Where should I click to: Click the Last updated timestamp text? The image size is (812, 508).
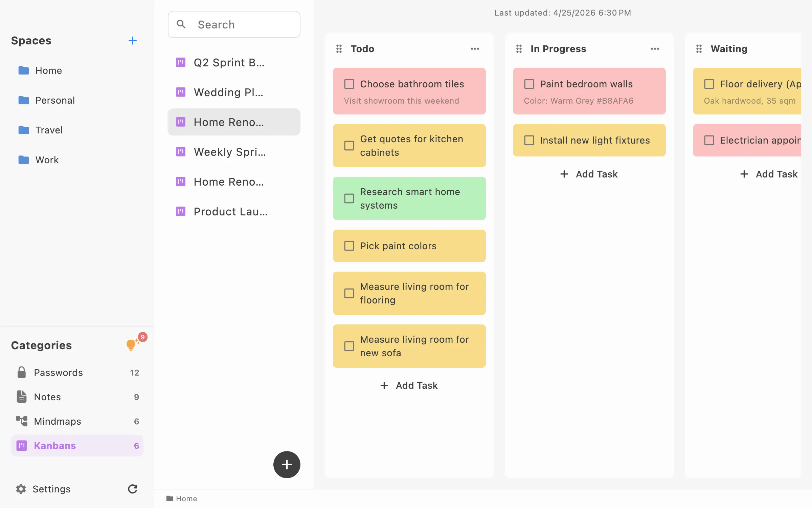pos(563,13)
